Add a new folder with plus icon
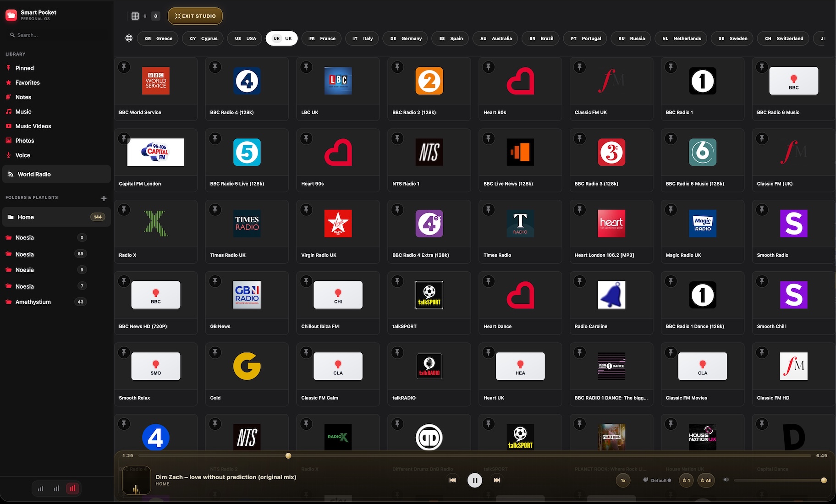Viewport: 836px width, 504px height. [x=104, y=198]
